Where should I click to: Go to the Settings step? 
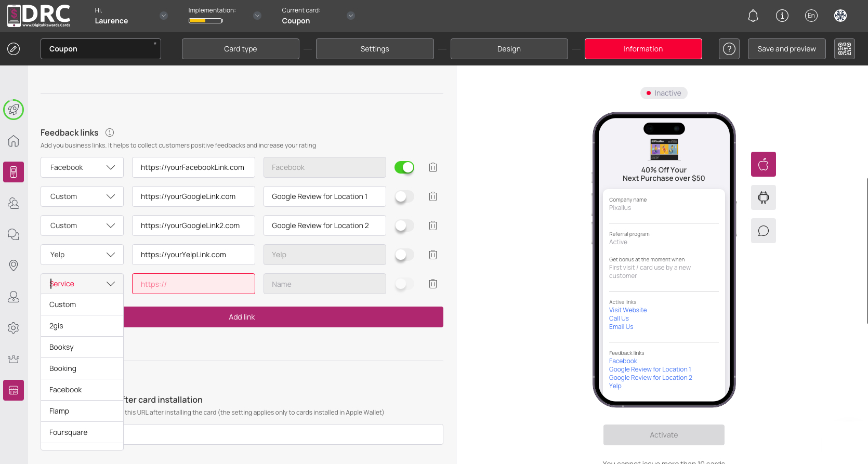pyautogui.click(x=375, y=49)
